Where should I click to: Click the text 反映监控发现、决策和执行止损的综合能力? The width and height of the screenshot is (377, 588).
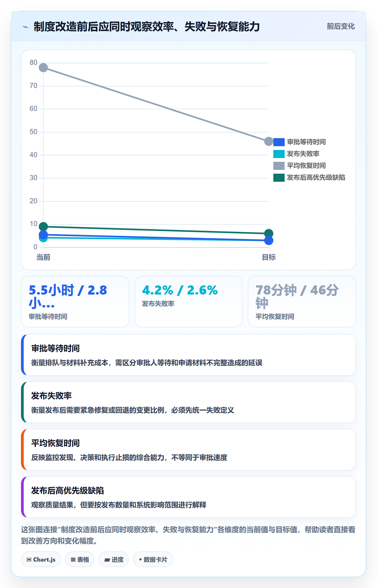pos(98,458)
